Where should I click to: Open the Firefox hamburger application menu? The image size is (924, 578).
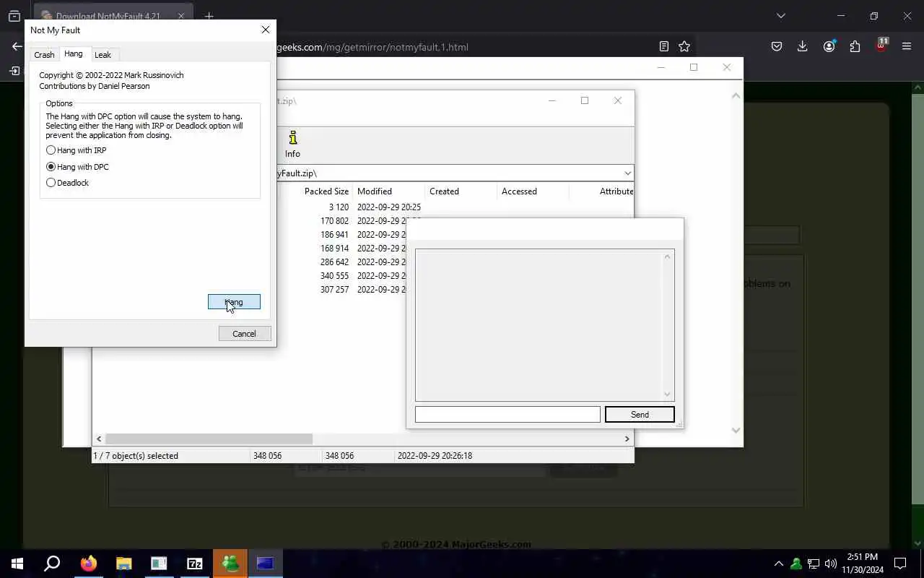(907, 46)
